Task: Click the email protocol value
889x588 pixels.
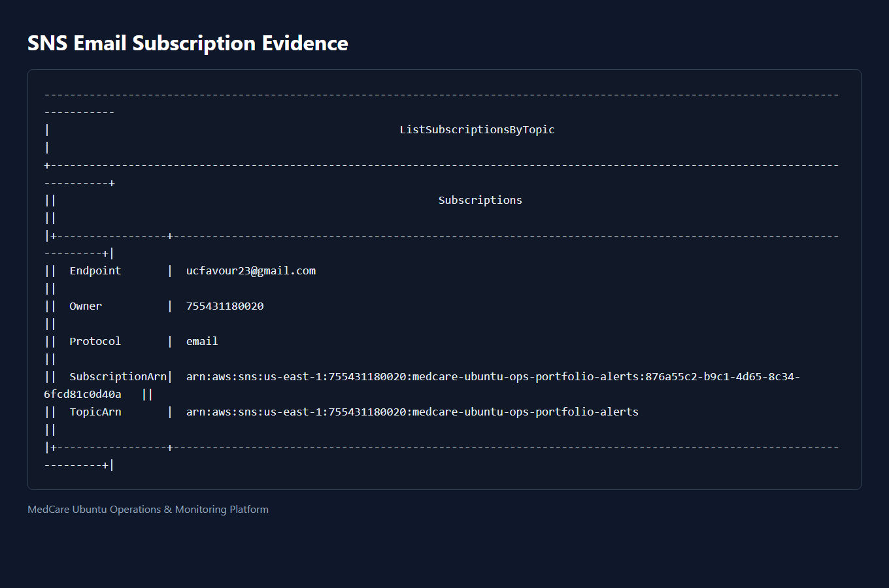Action: 202,341
